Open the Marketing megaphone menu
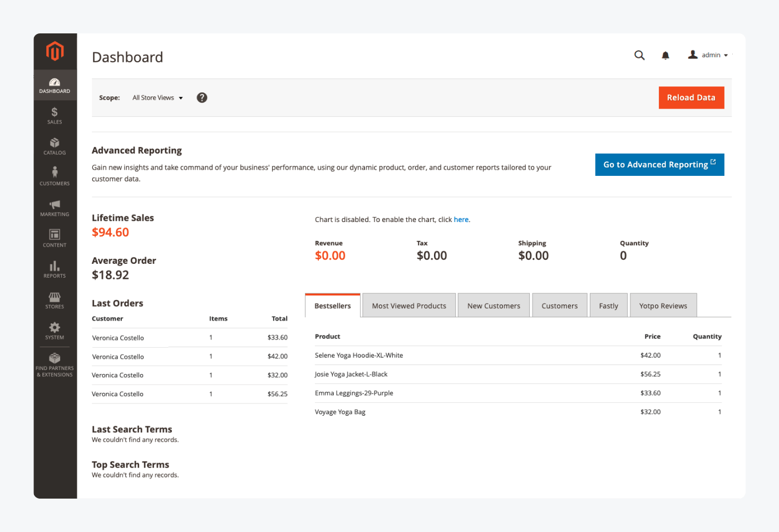 coord(55,208)
